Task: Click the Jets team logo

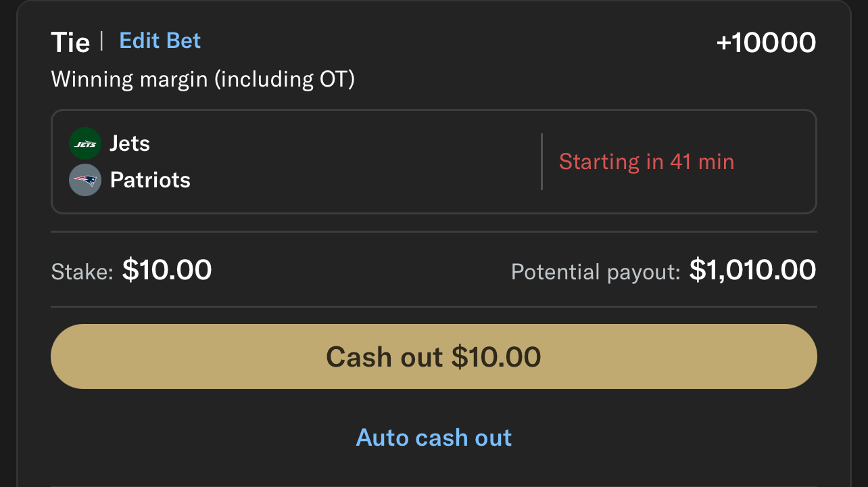Action: click(85, 144)
